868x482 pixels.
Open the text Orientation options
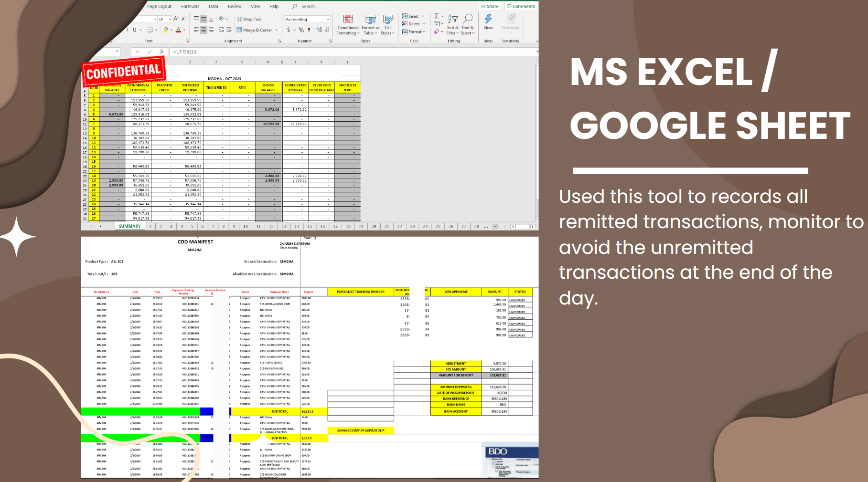click(222, 19)
